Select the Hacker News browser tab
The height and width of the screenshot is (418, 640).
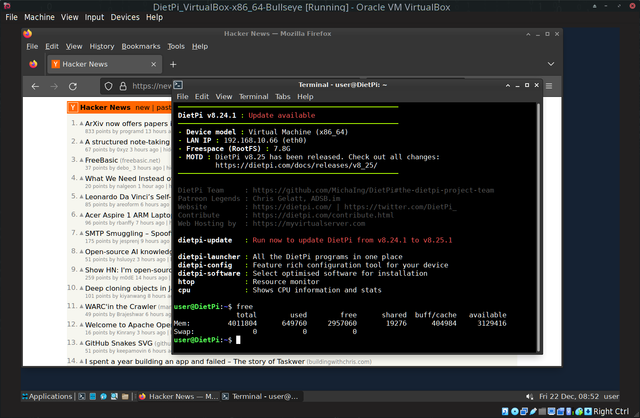point(104,64)
